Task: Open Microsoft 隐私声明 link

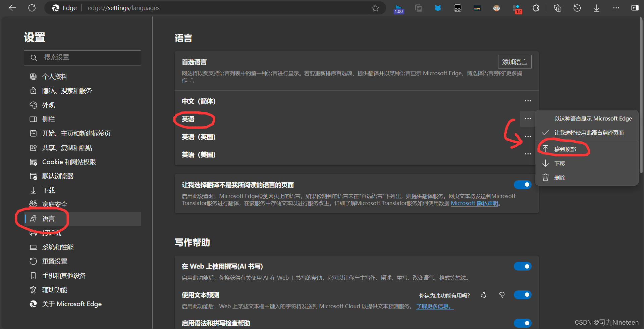Action: point(474,203)
